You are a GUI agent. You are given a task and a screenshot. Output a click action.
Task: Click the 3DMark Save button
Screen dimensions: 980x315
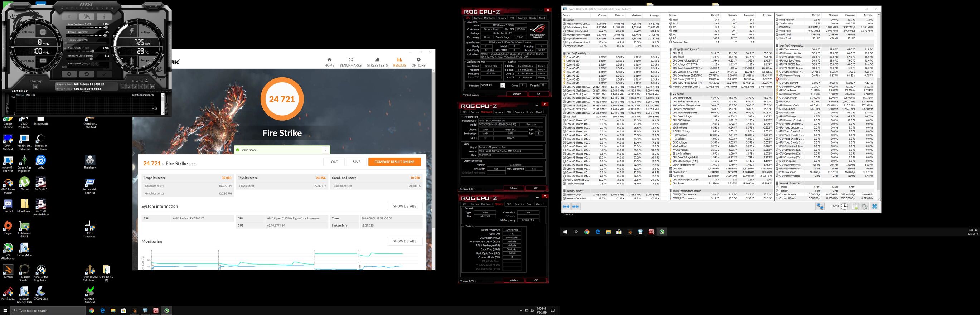[356, 162]
